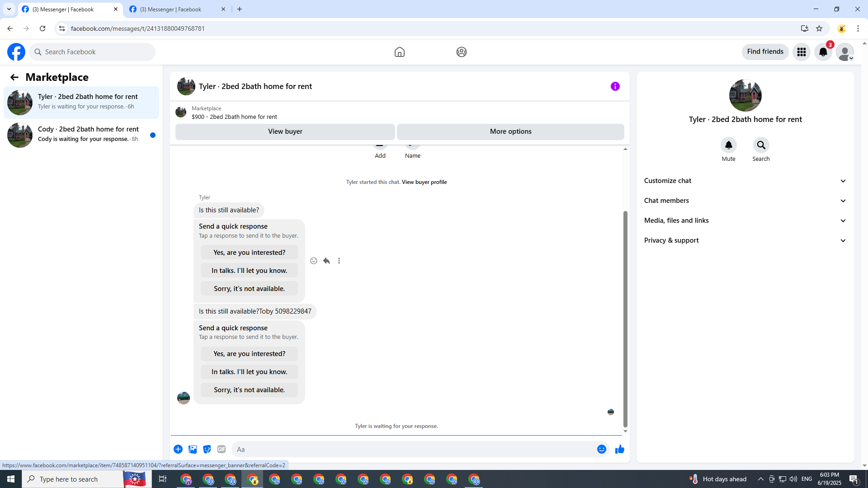The height and width of the screenshot is (488, 868).
Task: Click the More options button
Action: [x=510, y=131]
